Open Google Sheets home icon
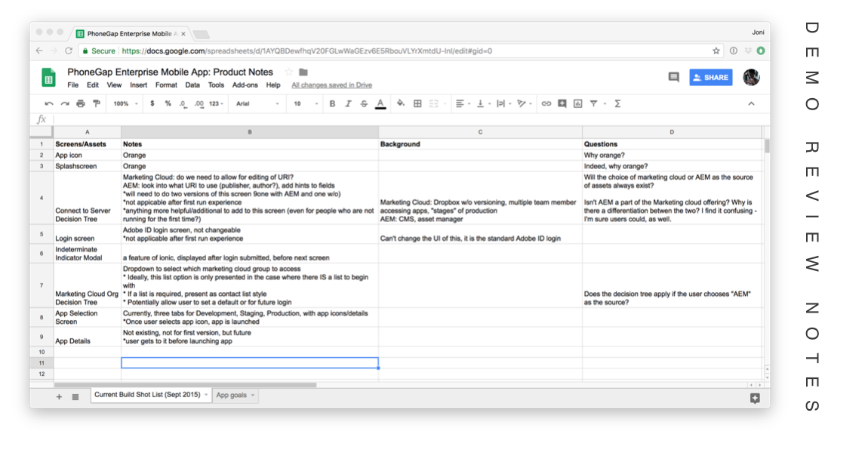The width and height of the screenshot is (868, 462). coord(49,78)
